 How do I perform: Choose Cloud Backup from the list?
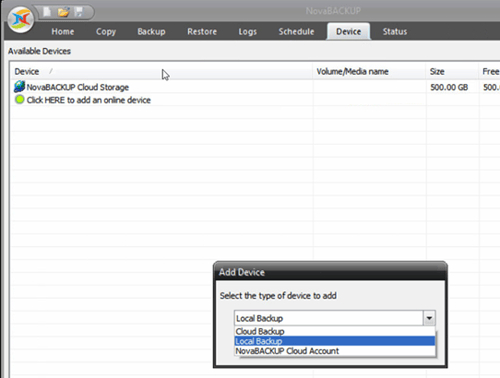pos(335,331)
